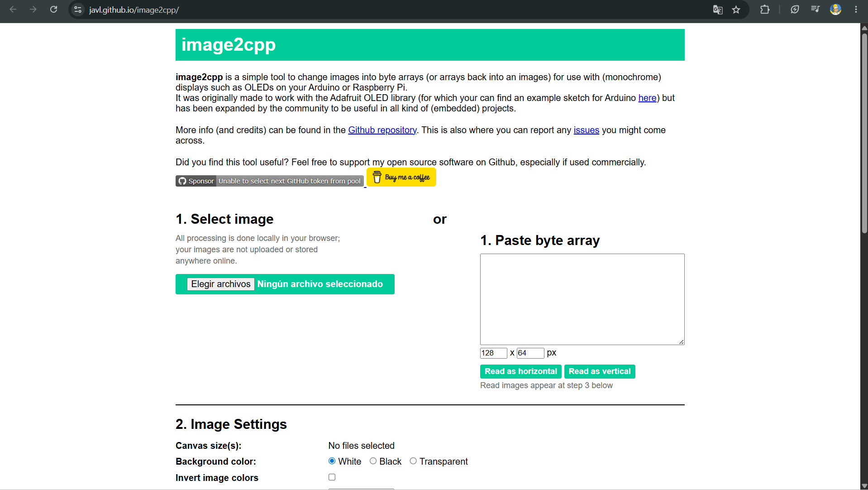Viewport: 868px width, 490px height.
Task: Select Transparent background color
Action: tap(413, 461)
